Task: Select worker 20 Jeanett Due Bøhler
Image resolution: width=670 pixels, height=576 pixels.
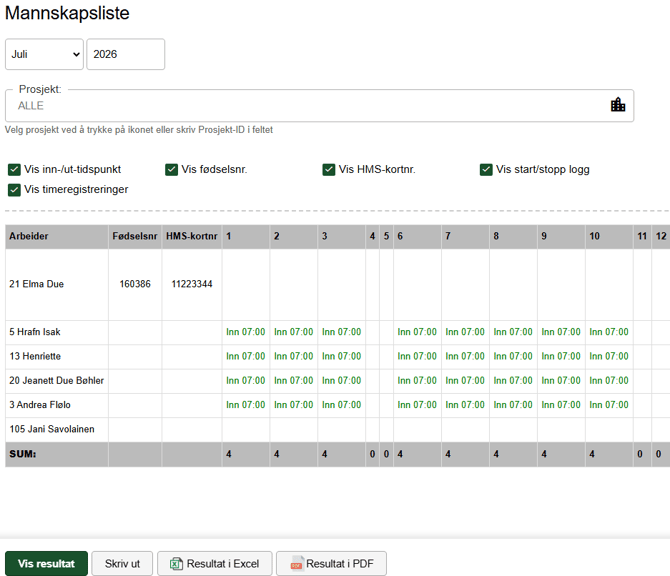Action: 56,381
